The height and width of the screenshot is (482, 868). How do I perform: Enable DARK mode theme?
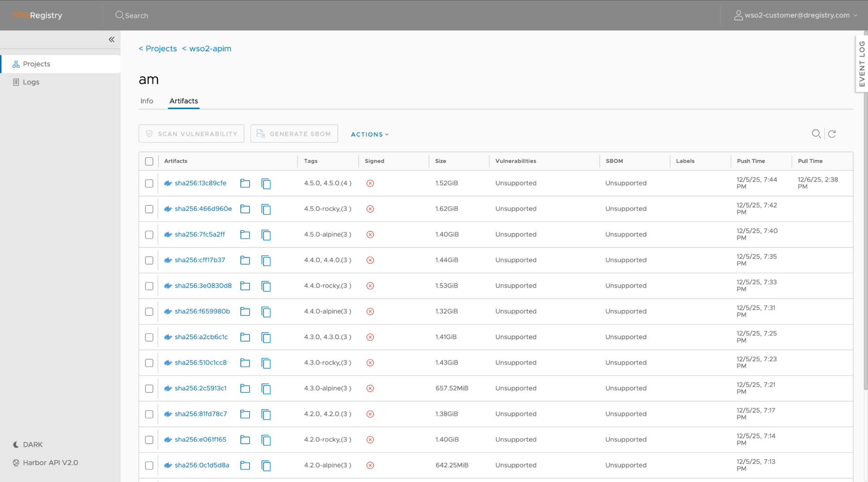[x=32, y=444]
